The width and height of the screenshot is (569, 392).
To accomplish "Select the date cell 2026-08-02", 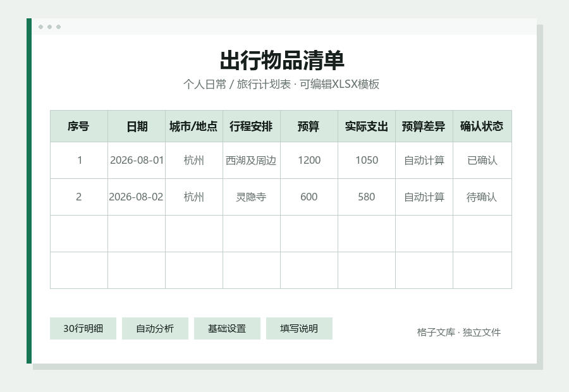I will coord(137,197).
